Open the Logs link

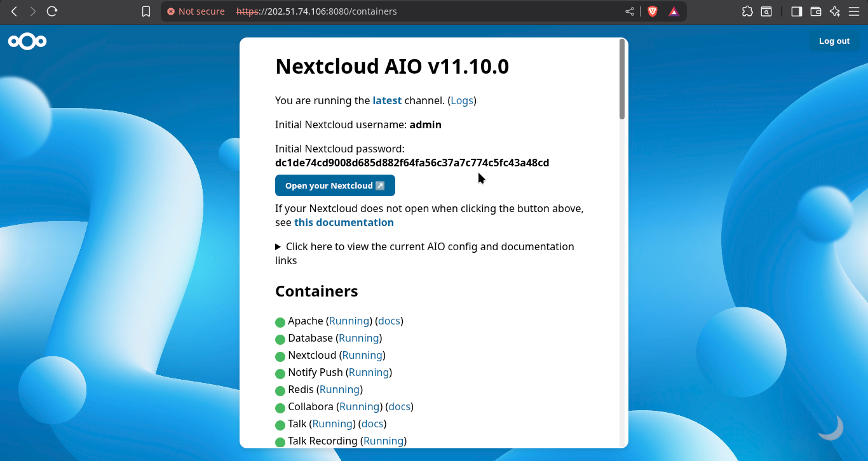[x=462, y=100]
